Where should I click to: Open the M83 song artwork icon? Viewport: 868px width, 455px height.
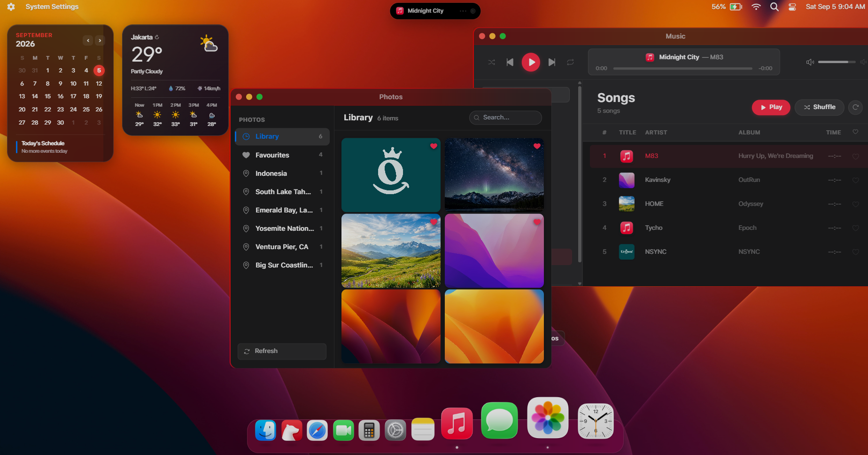pyautogui.click(x=627, y=156)
